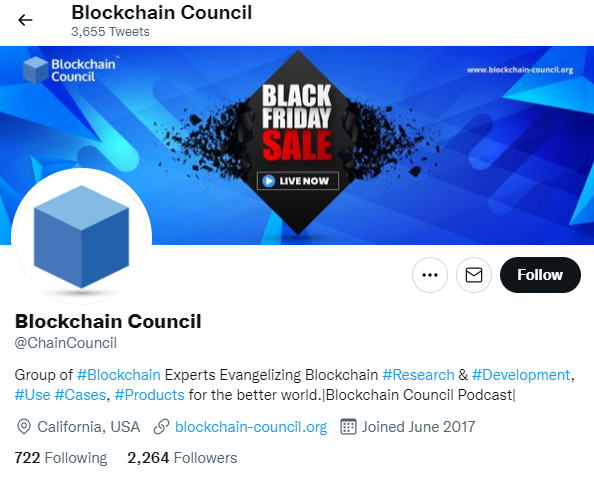Screen dimensions: 594x477
Task: Open the blue cube profile picture
Action: point(81,238)
